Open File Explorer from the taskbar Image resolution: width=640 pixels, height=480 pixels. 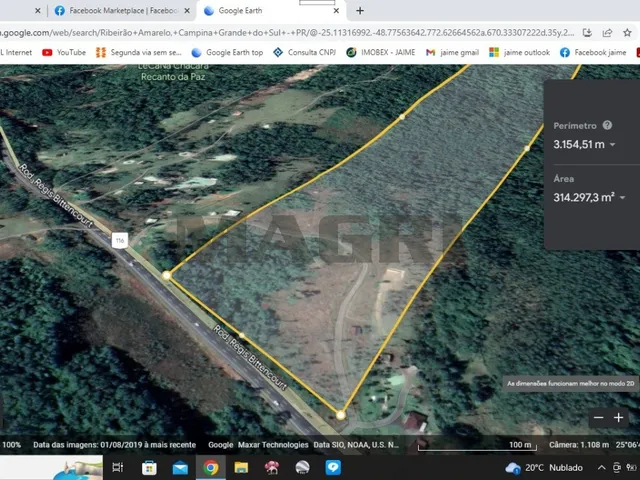(x=241, y=468)
